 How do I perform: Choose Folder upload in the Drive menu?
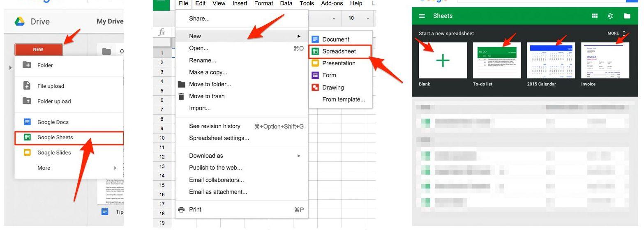pyautogui.click(x=69, y=101)
